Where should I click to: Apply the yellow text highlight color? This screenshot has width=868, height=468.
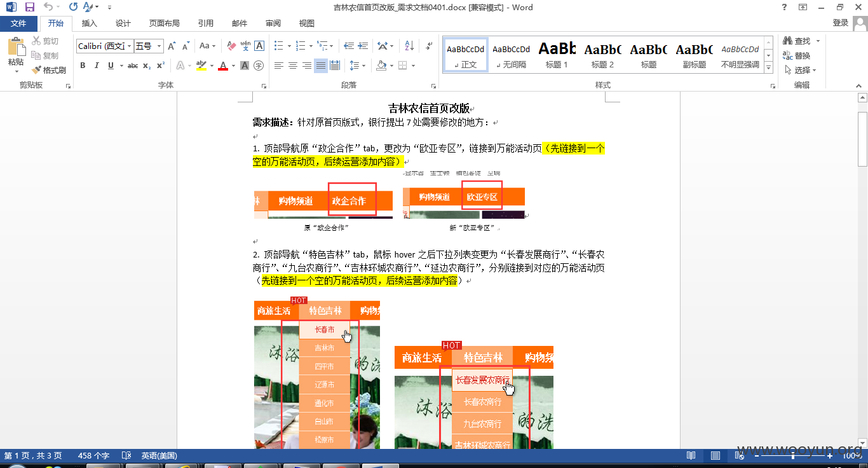(x=201, y=65)
